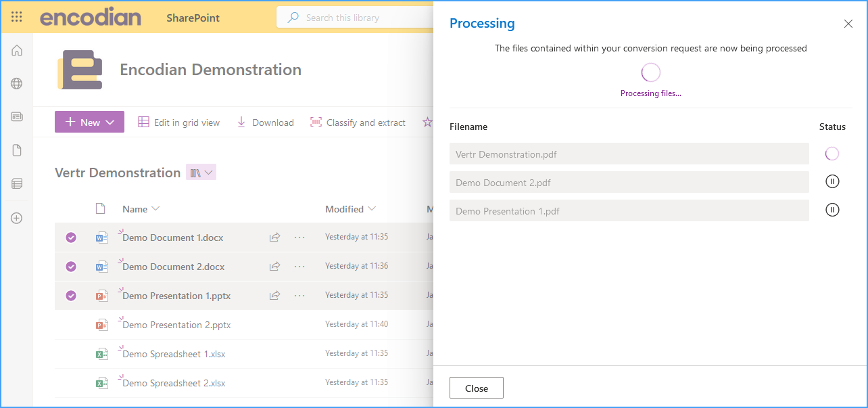Click Excel icon for Demo Spreadsheet 1.xlsx
Viewport: 868px width, 408px height.
101,354
